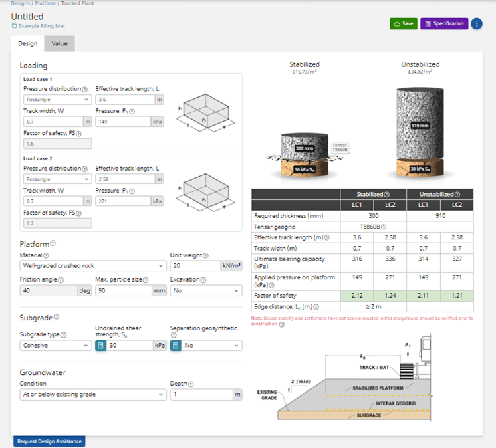Open Load case 1 pressure distribution dropdown
Viewport: 496px width, 448px height.
click(57, 100)
